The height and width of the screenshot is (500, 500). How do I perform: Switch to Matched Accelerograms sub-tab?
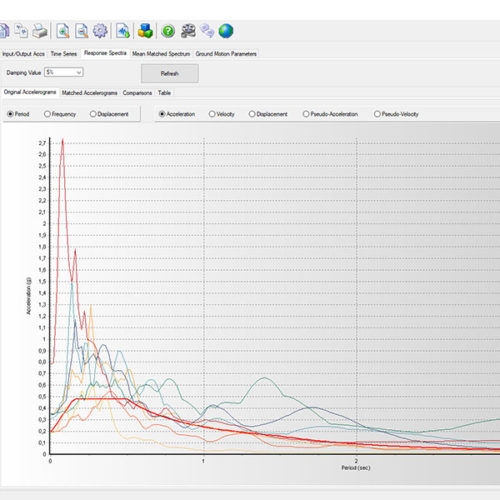pyautogui.click(x=89, y=93)
